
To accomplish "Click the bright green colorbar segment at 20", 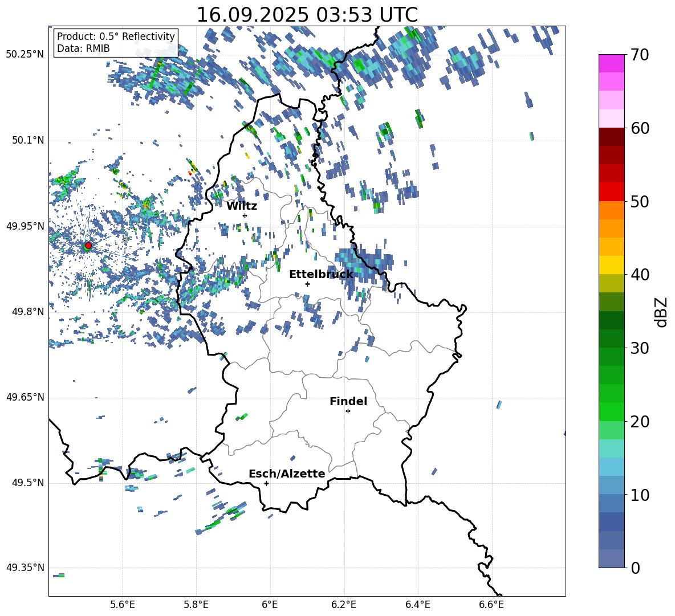I will (611, 411).
